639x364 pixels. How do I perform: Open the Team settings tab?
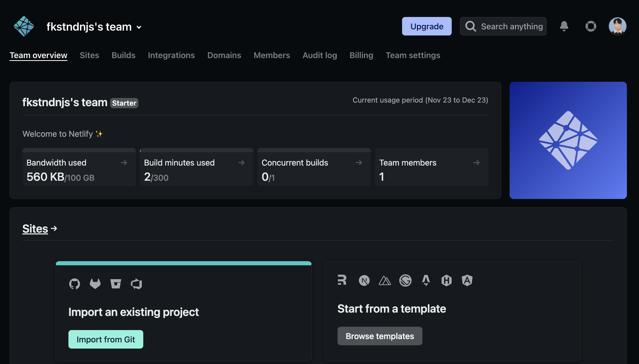(413, 55)
